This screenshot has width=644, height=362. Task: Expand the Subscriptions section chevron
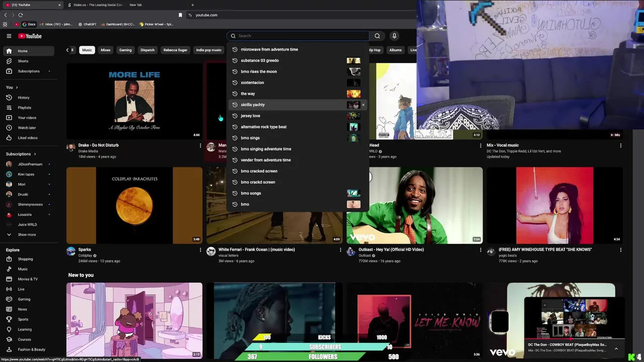tap(35, 154)
